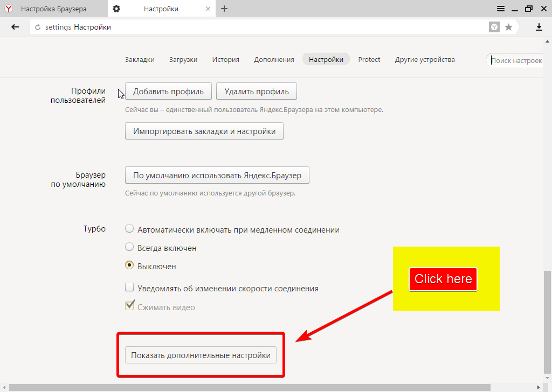
Task: Click Импортировать закладки и настройки button
Action: coord(204,131)
